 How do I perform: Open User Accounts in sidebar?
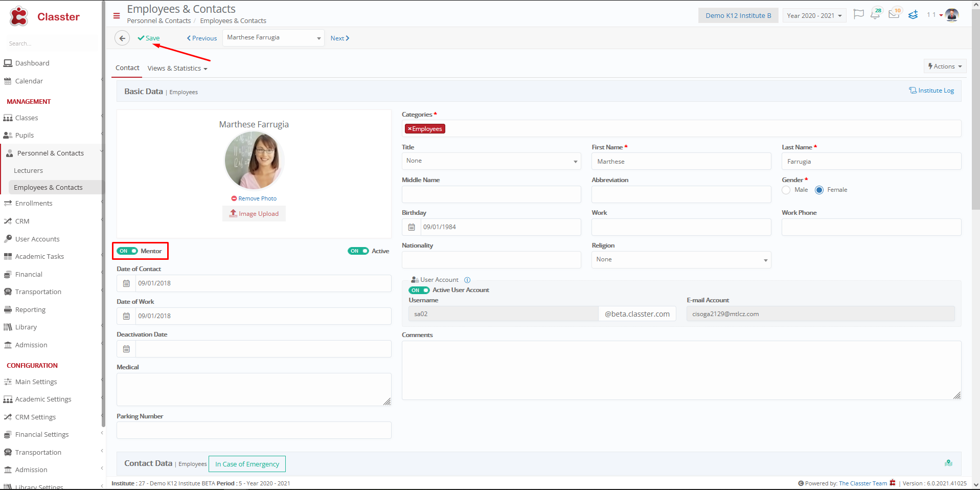(x=37, y=239)
